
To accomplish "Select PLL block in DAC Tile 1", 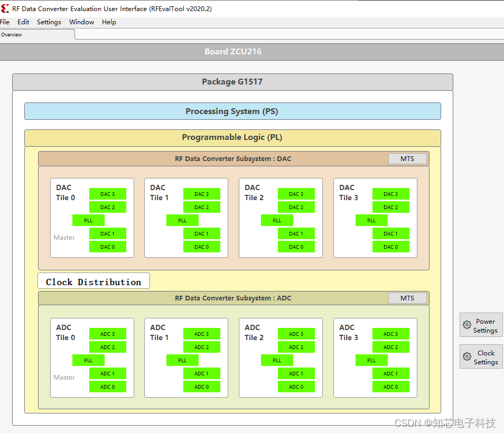I will [x=182, y=220].
